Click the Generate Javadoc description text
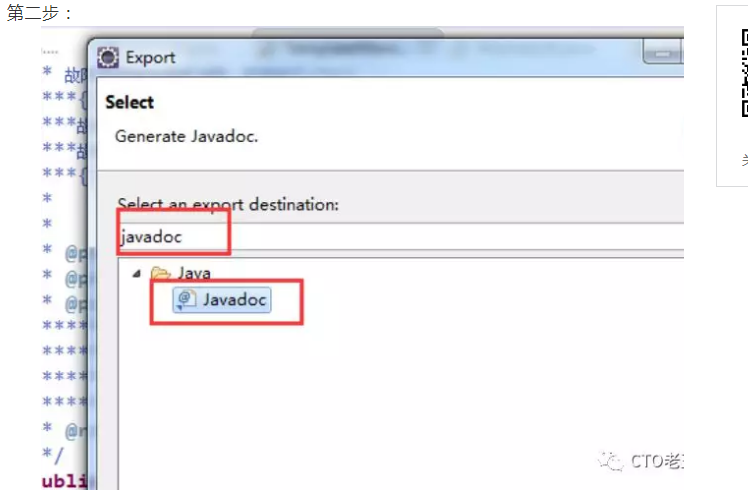 [x=187, y=136]
